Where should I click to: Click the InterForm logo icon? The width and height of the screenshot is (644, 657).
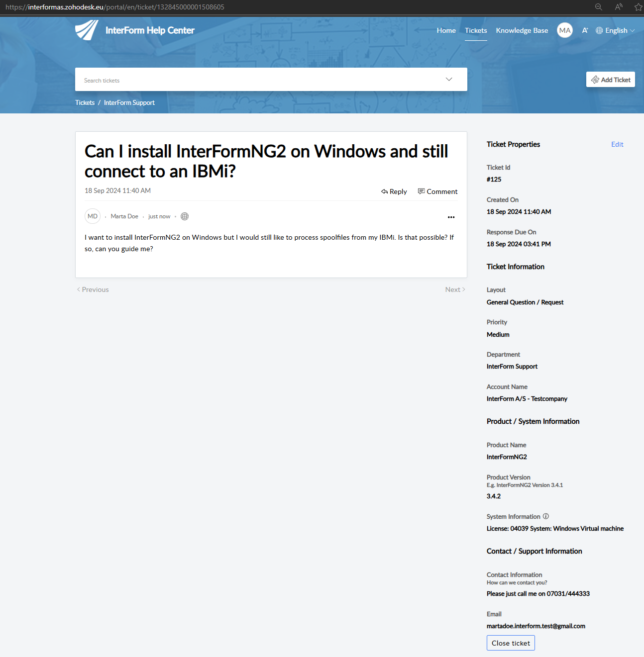click(x=87, y=30)
